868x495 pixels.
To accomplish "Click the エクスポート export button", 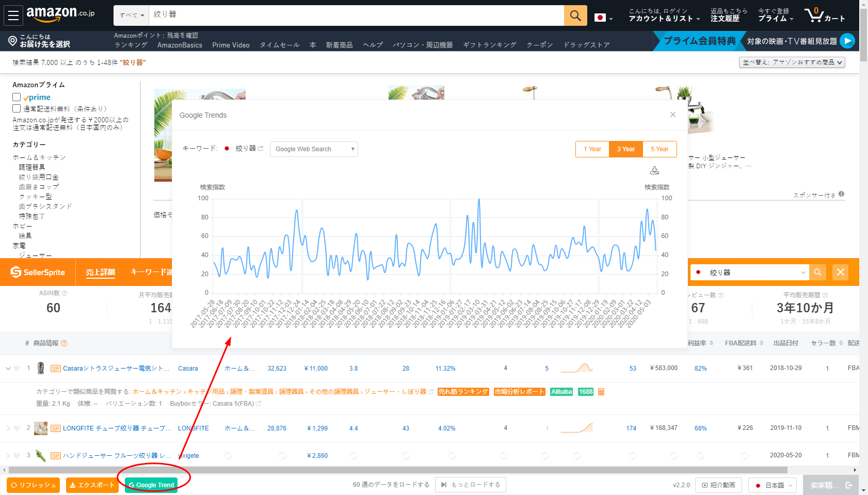I will (92, 485).
